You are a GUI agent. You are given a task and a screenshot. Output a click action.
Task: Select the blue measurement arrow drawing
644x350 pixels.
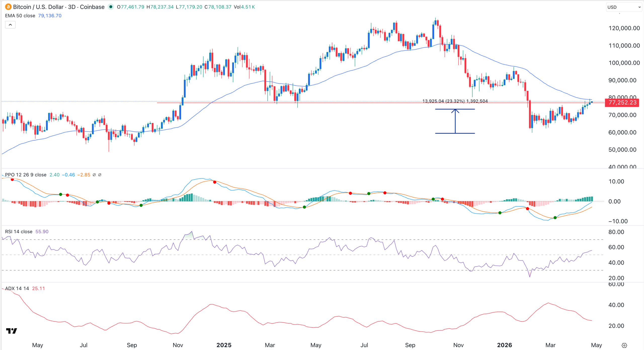click(455, 121)
